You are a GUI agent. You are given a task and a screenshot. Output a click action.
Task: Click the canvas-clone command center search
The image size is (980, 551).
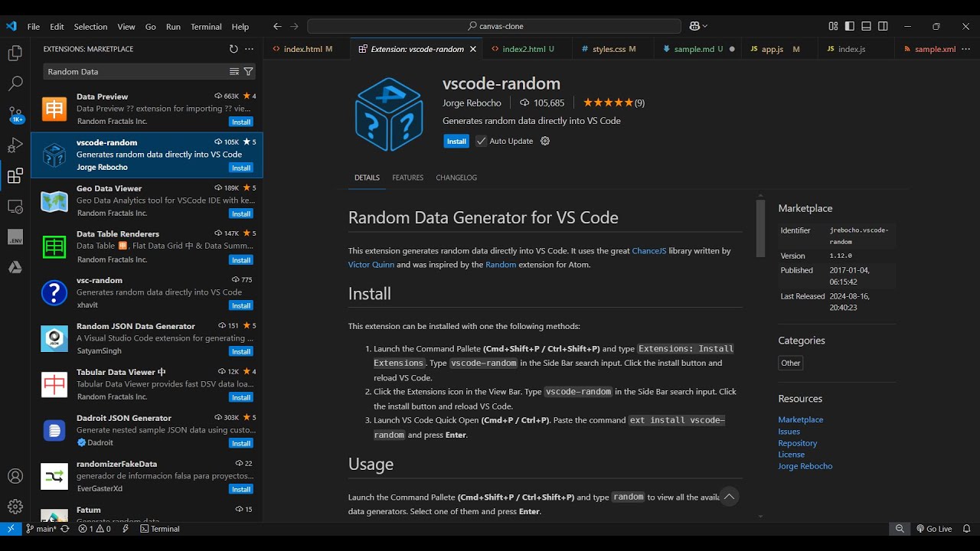(493, 26)
